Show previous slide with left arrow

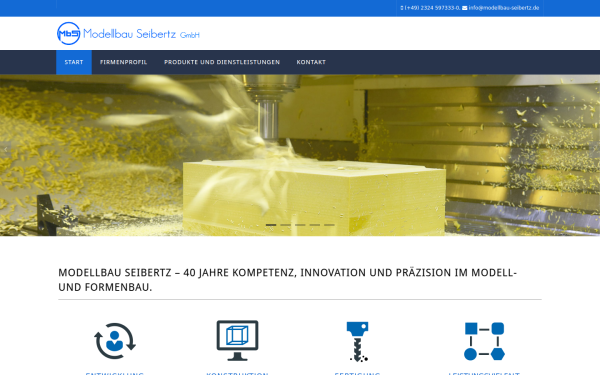[x=6, y=149]
